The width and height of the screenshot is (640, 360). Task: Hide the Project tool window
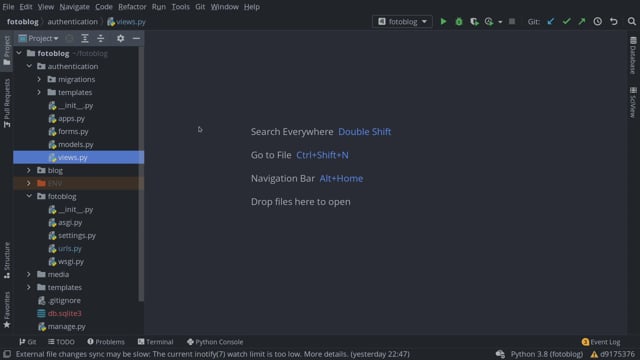coord(136,38)
